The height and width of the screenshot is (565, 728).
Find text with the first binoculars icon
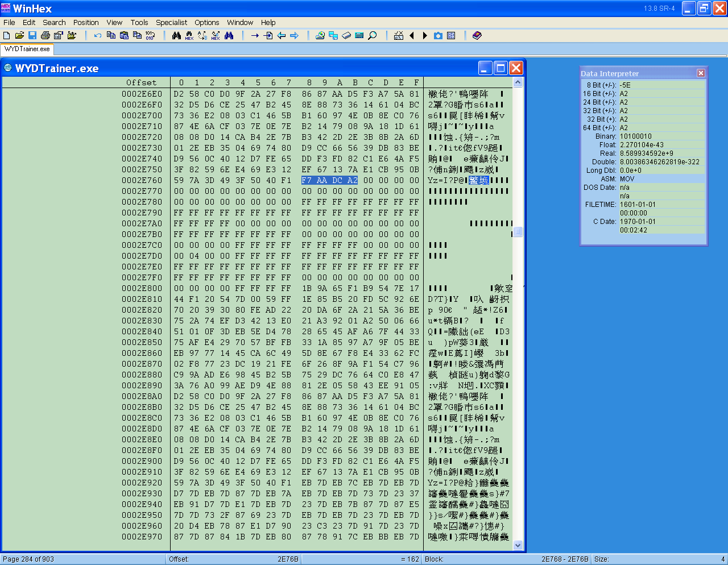[176, 35]
